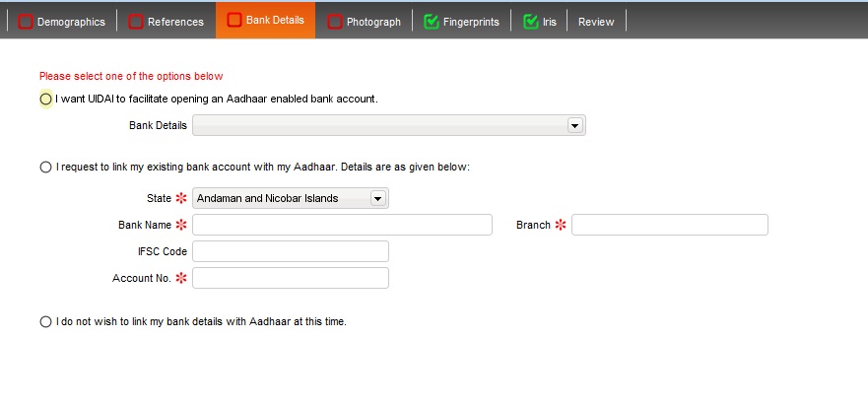This screenshot has width=868, height=407.
Task: Expand the State dropdown arrow
Action: point(378,198)
